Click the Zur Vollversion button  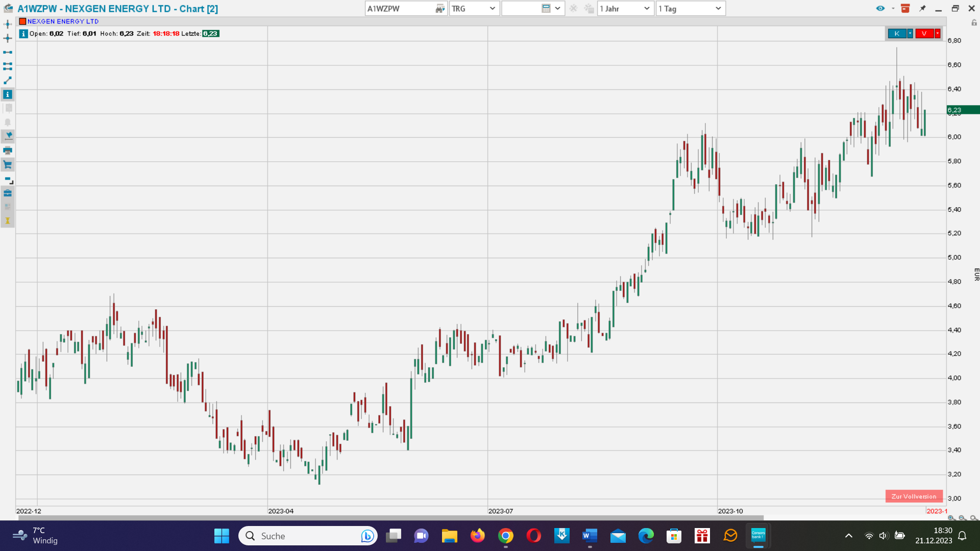point(914,496)
